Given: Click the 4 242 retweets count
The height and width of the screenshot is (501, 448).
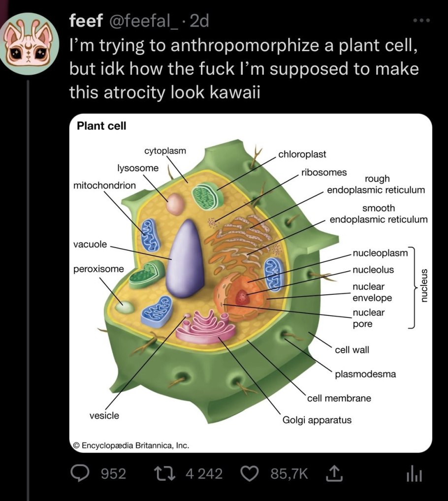Looking at the screenshot, I should pyautogui.click(x=204, y=474).
